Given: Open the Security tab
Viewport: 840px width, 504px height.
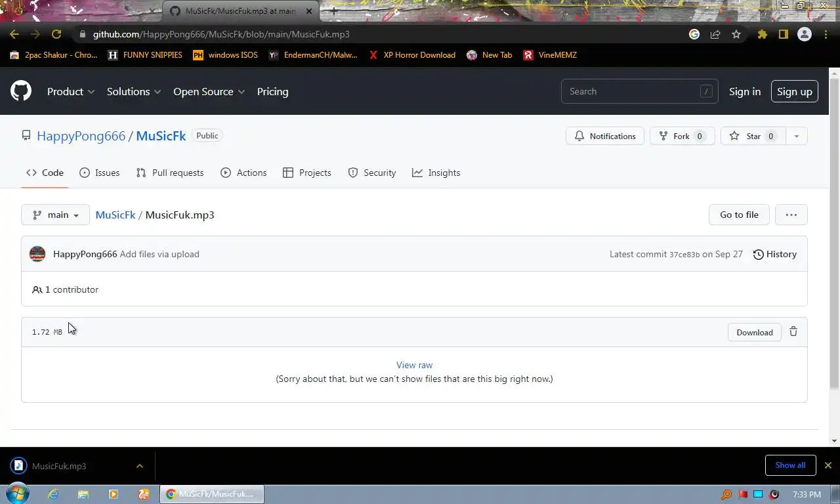Looking at the screenshot, I should (372, 173).
